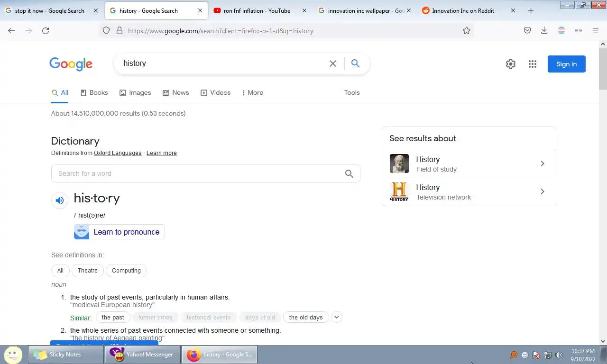
Task: Select the Computing definitions chip
Action: (x=126, y=271)
